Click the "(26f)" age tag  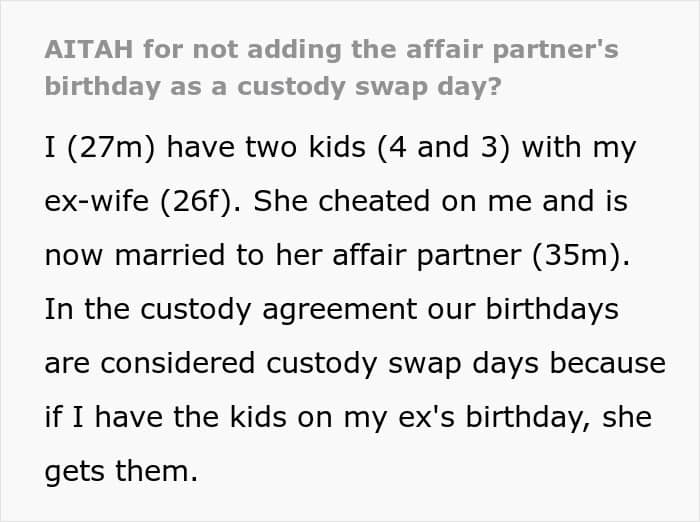(206, 202)
